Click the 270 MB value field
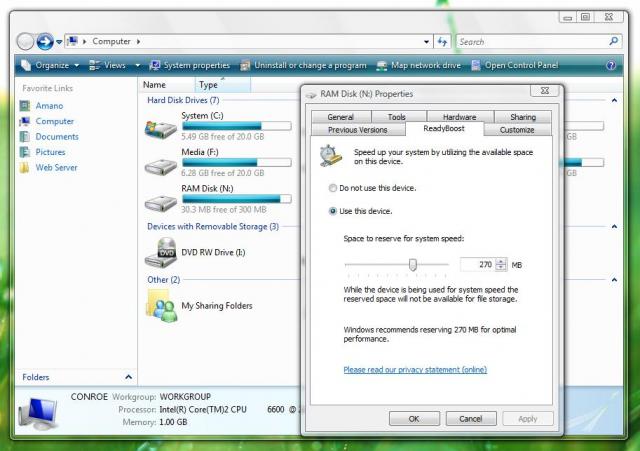640x451 pixels. pyautogui.click(x=478, y=264)
